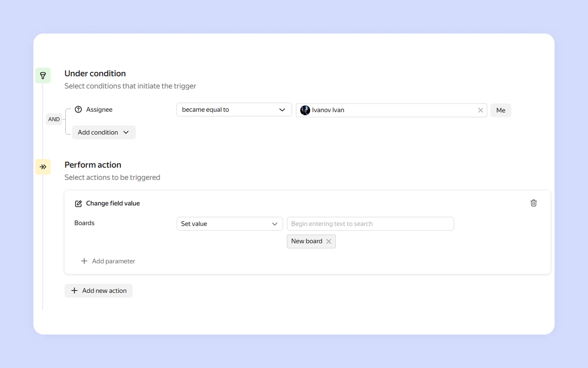The width and height of the screenshot is (588, 368).
Task: Click the Add parameter link
Action: pyautogui.click(x=113, y=261)
